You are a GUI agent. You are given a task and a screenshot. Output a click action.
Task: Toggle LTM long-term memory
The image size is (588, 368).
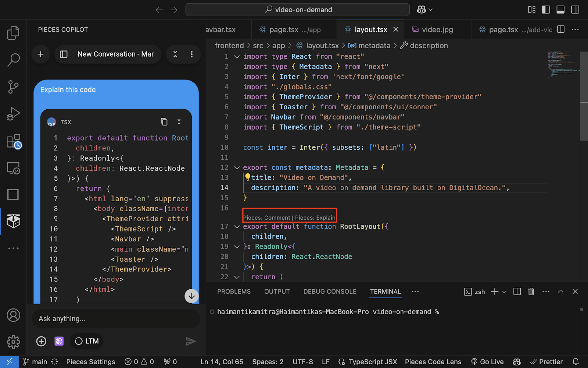click(87, 341)
